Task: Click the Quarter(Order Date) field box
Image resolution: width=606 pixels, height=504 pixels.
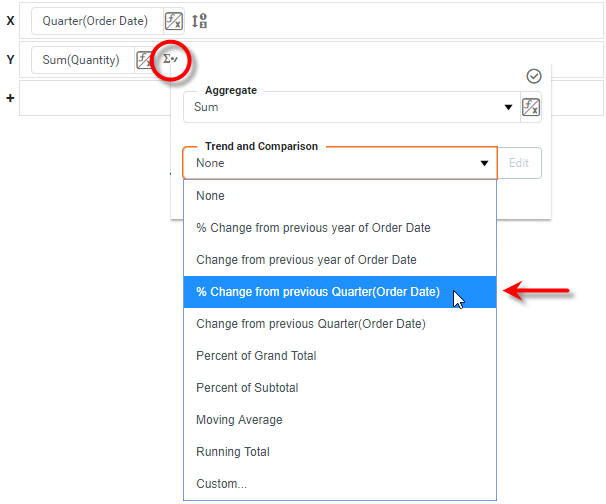Action: click(95, 21)
